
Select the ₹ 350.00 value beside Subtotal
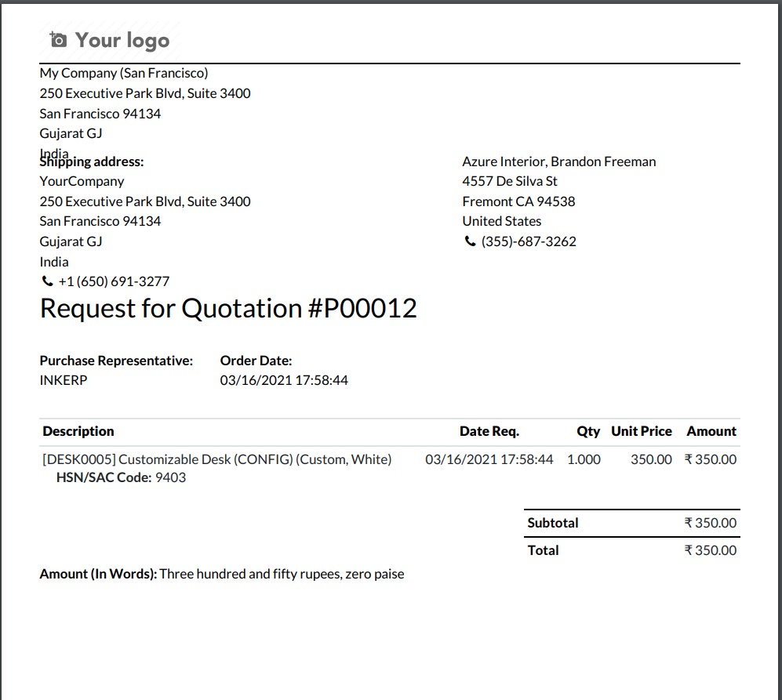(x=710, y=523)
